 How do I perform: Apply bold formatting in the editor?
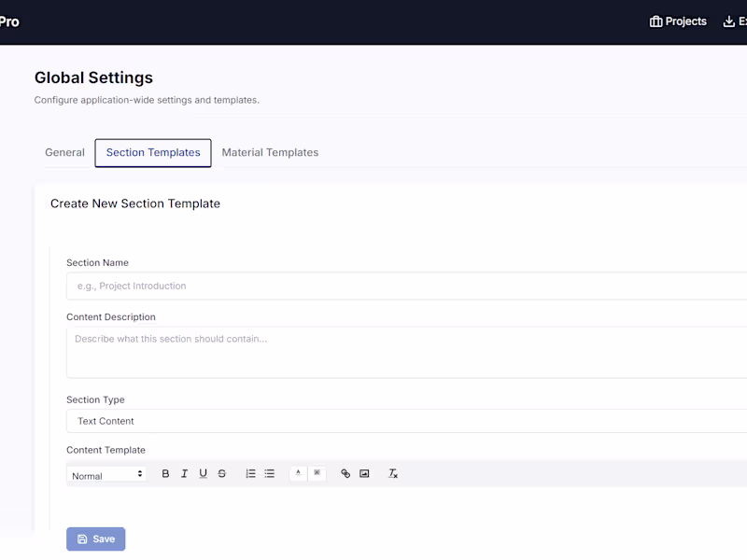pyautogui.click(x=165, y=473)
